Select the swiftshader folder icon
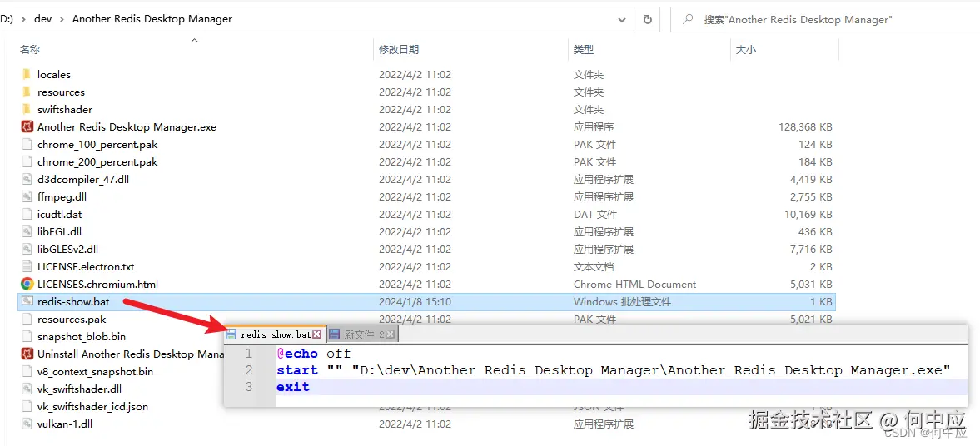 (27, 109)
